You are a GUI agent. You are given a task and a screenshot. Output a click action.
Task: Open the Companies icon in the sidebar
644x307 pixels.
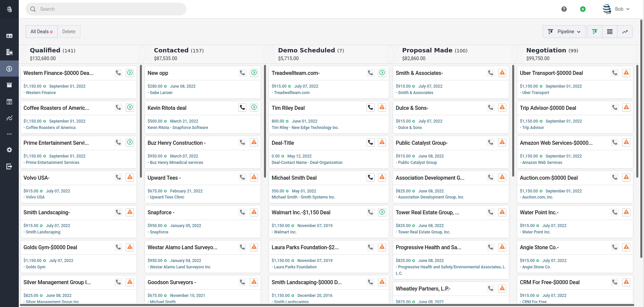pos(9,52)
